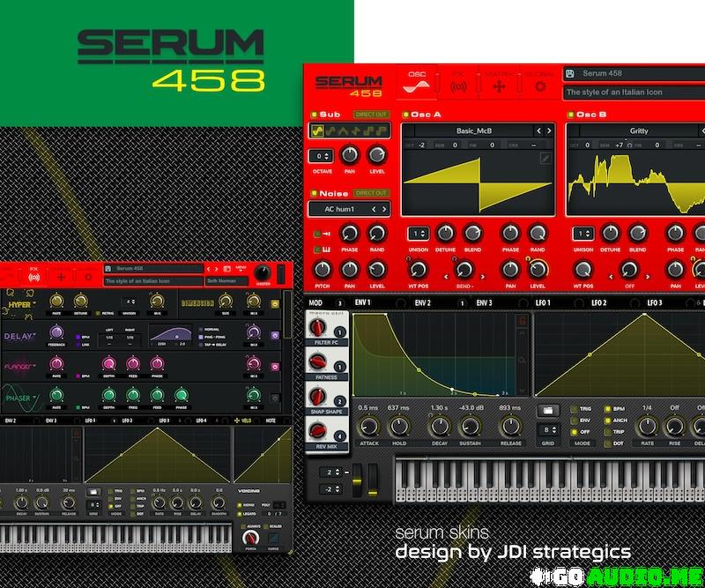This screenshot has height=588, width=705.
Task: Open LFO shape folder in OSC window
Action: point(548,410)
